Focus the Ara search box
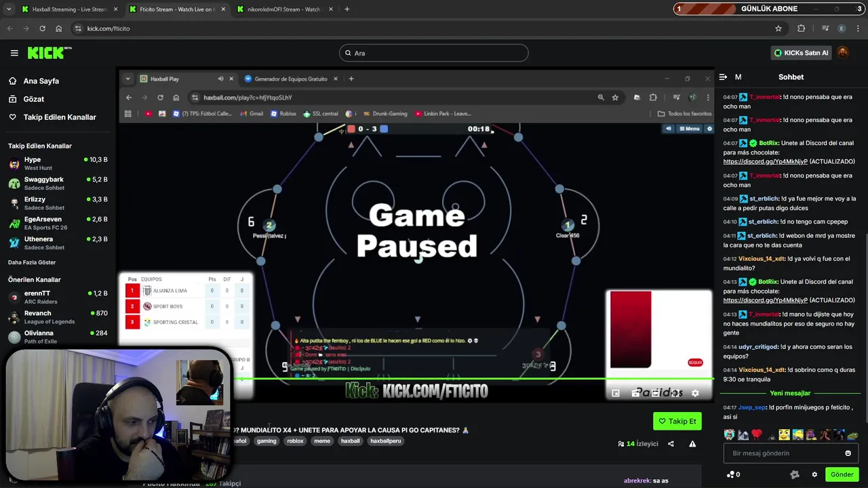This screenshot has height=488, width=868. tap(434, 53)
